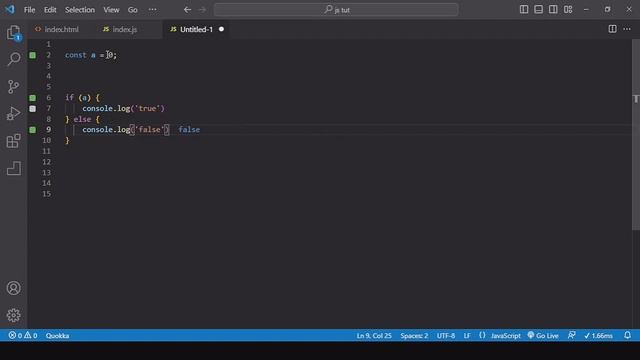Open the Source Control view
This screenshot has width=640, height=360.
[13, 87]
